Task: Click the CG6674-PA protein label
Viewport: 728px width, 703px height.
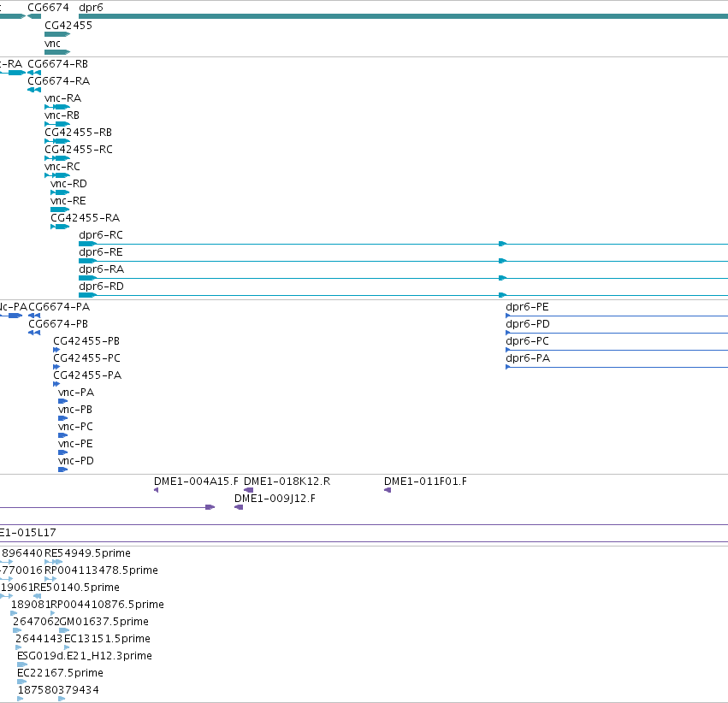Action: [59, 307]
